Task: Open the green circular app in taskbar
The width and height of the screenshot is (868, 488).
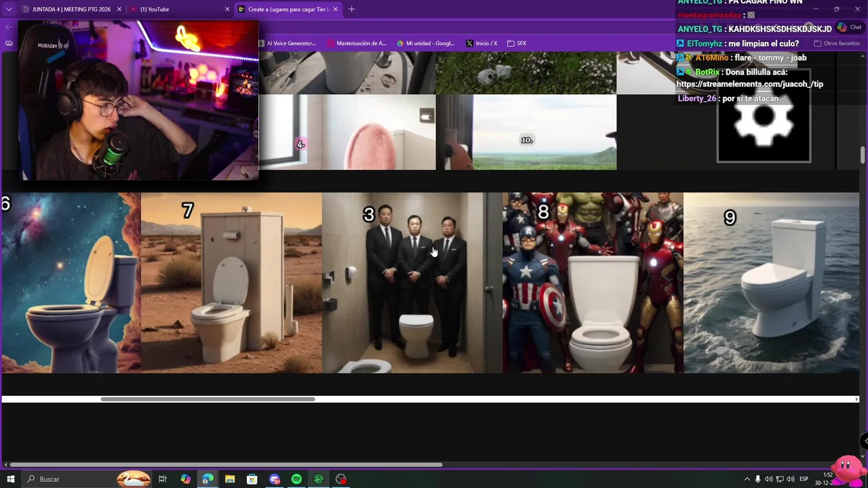Action: pyautogui.click(x=319, y=479)
